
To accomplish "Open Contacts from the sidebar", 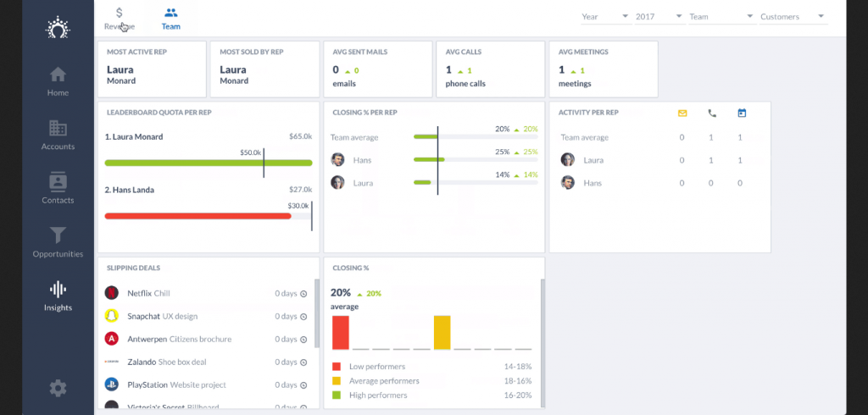I will [x=58, y=189].
